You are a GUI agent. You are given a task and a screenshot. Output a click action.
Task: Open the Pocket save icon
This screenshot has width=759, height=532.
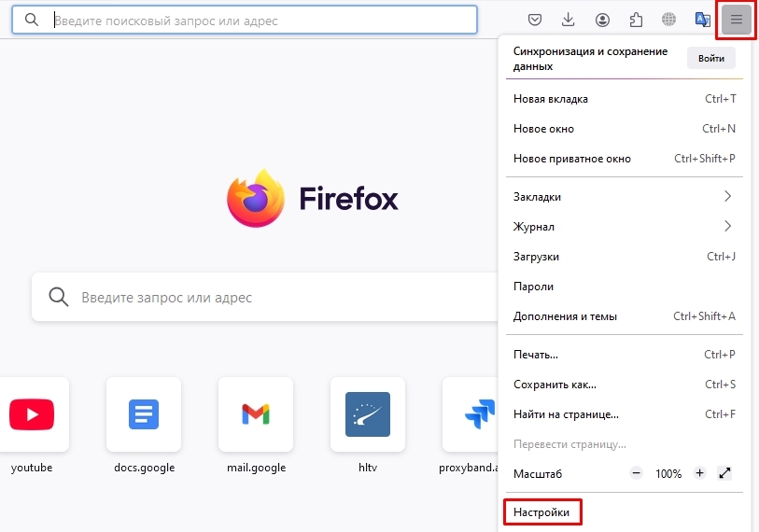coord(534,20)
